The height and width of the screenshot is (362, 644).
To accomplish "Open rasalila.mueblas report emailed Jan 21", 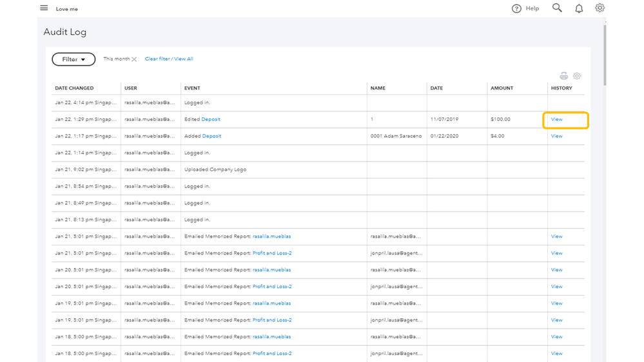I will point(271,236).
